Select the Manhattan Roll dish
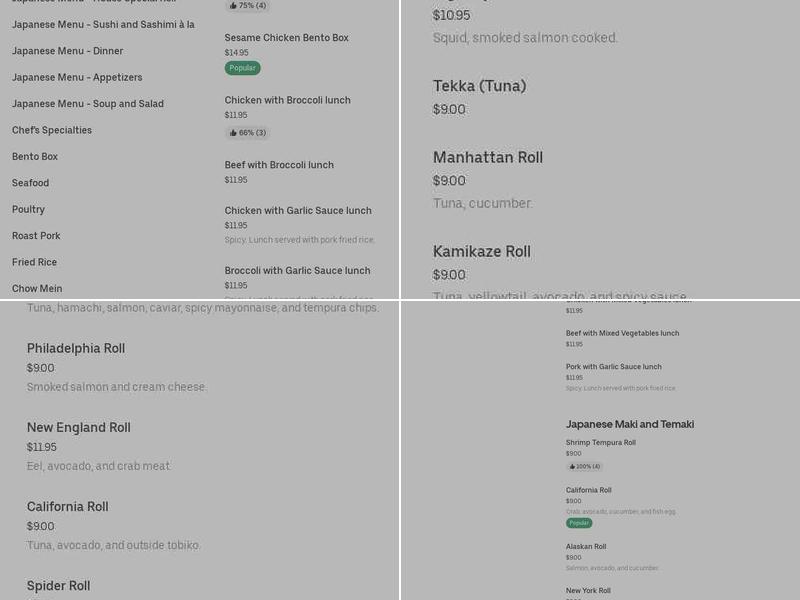Screen dimensions: 800x600 tap(487, 157)
